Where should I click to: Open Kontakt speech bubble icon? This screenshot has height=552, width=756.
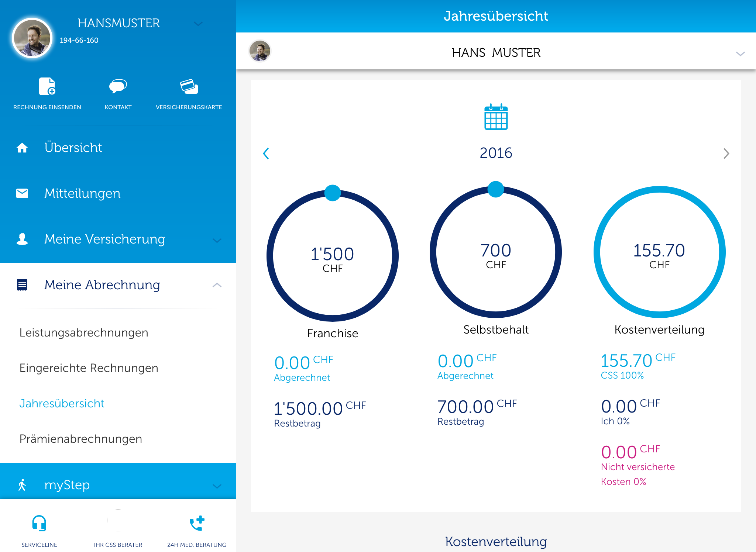coord(118,86)
